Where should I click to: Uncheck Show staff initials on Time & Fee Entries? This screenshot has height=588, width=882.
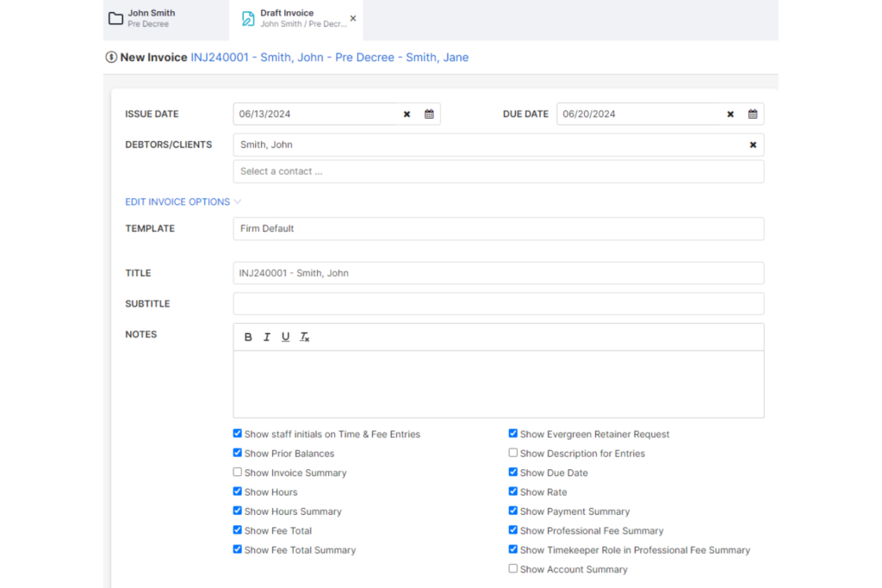(238, 433)
